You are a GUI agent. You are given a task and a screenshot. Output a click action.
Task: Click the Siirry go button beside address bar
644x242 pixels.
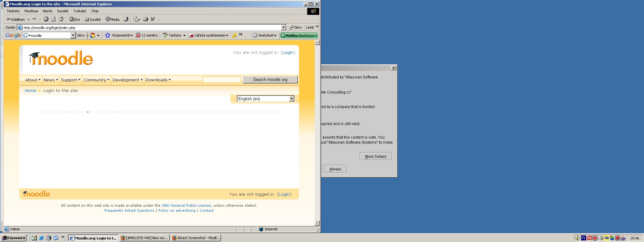tap(296, 27)
